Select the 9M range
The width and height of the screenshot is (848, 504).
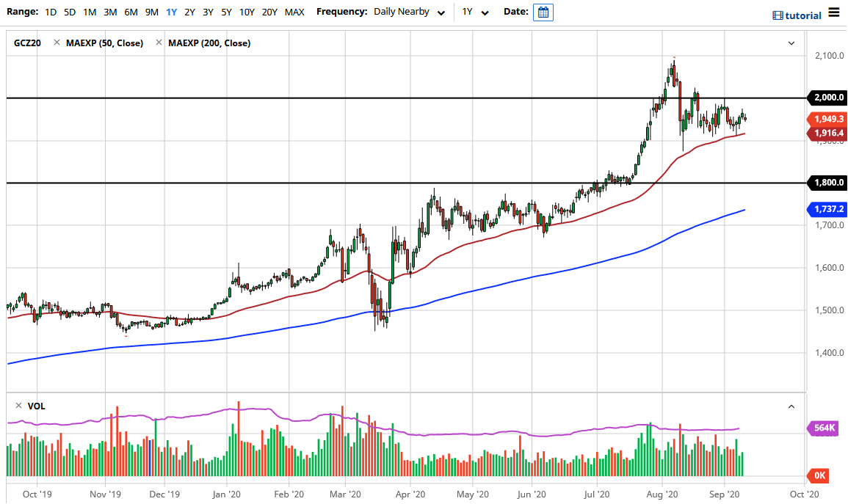(152, 12)
